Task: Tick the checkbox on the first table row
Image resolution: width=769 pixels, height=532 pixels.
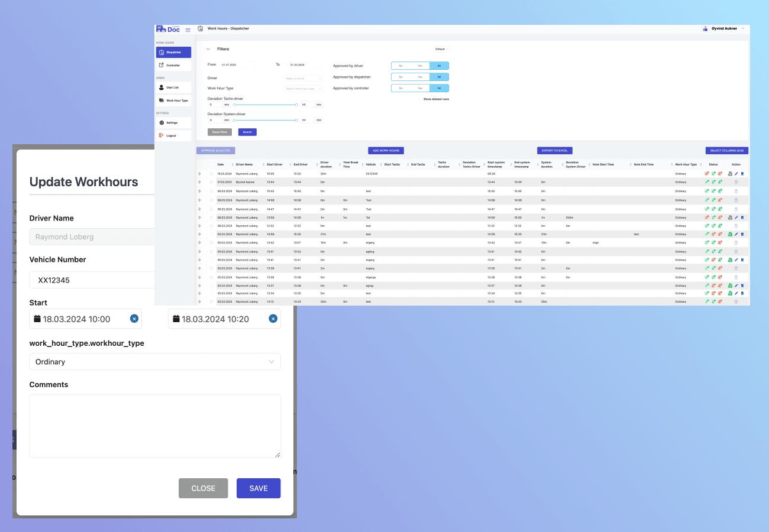Action: click(211, 174)
